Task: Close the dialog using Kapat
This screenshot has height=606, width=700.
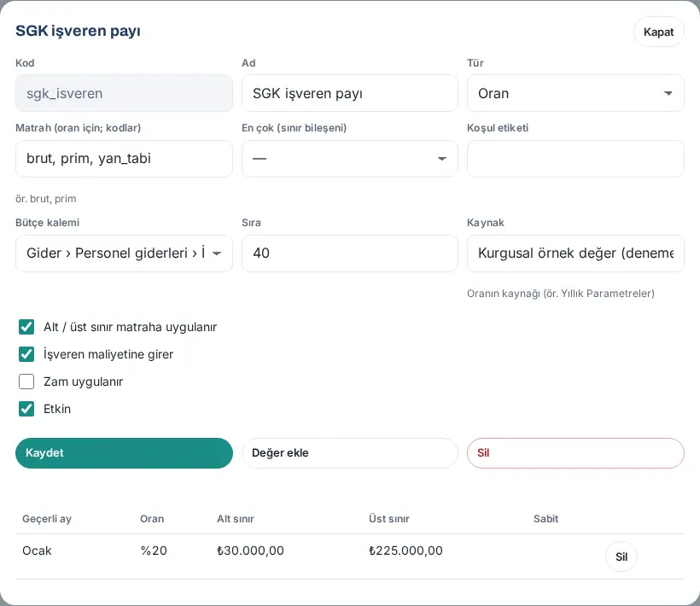Action: [x=658, y=32]
